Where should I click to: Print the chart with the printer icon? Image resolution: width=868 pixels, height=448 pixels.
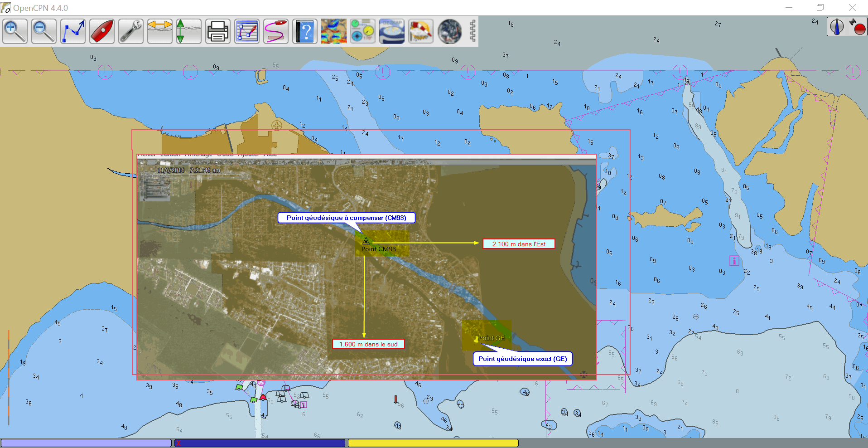[218, 31]
